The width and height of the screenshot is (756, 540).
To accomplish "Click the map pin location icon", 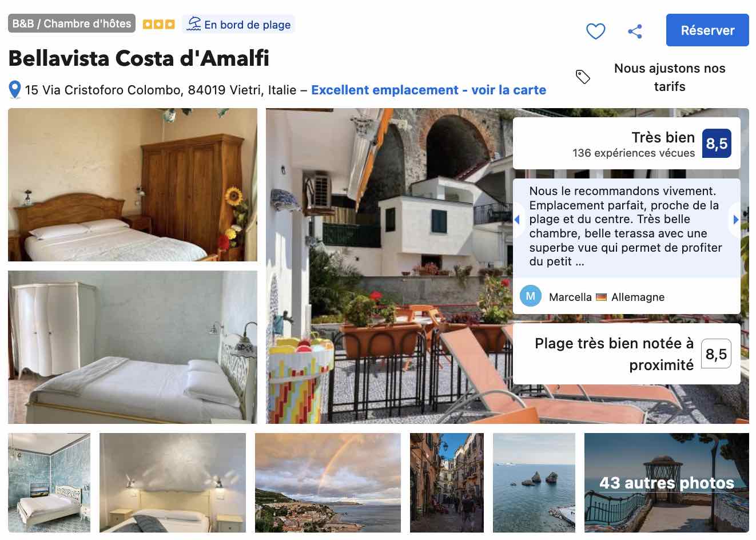I will coord(15,90).
